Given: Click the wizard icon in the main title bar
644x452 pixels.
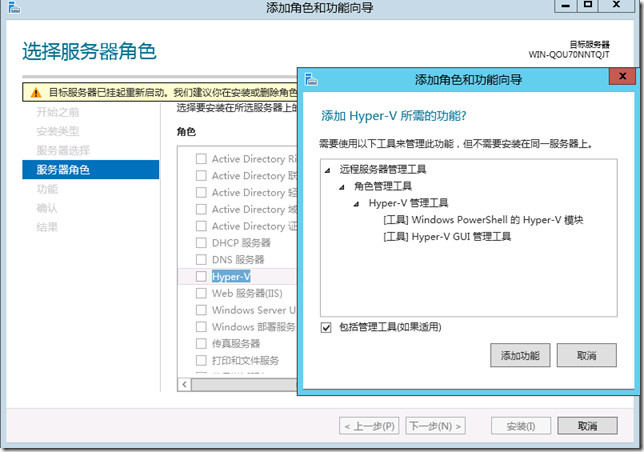Looking at the screenshot, I should [x=14, y=7].
